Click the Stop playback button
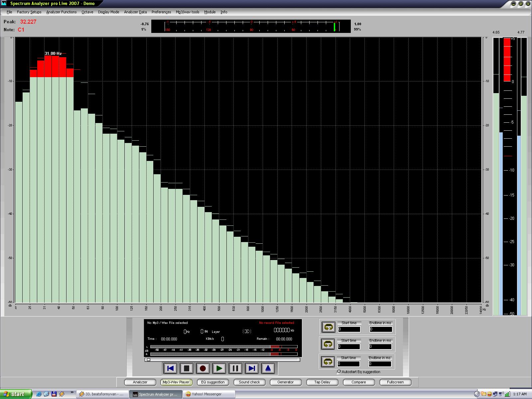The image size is (532, 399). [187, 368]
